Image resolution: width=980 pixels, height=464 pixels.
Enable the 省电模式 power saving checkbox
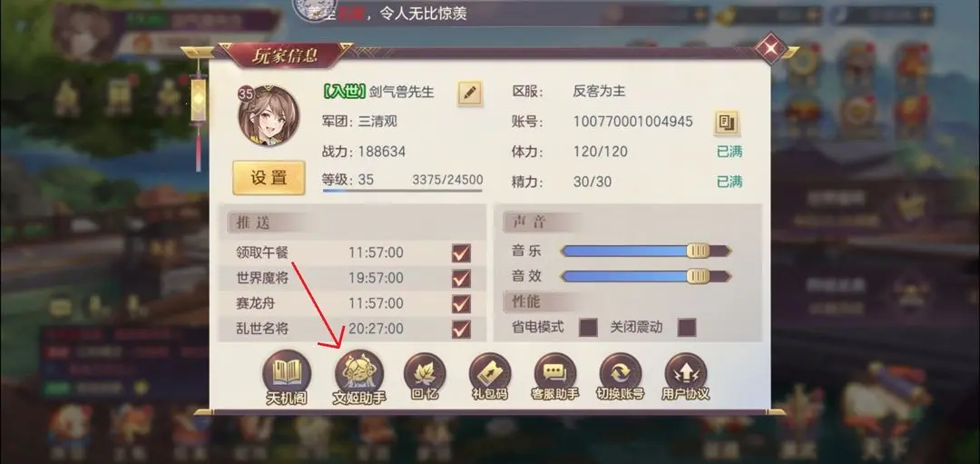coord(588,327)
